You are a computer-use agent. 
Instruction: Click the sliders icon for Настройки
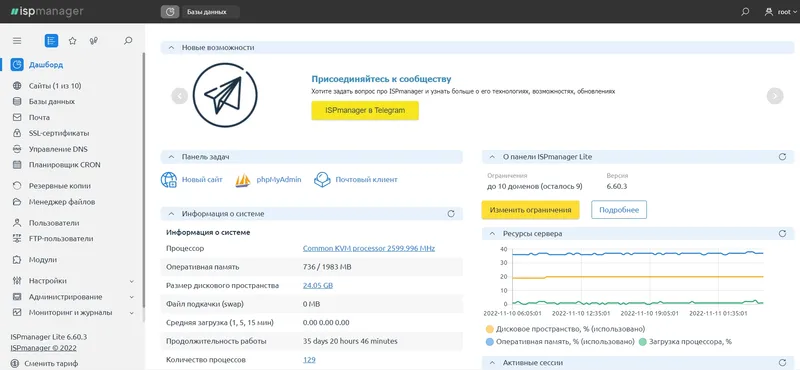(17, 281)
